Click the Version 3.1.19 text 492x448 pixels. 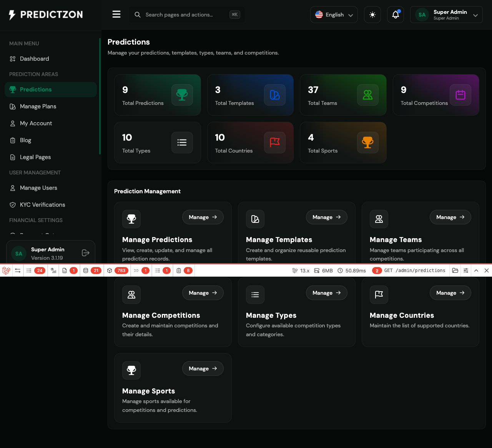point(47,258)
